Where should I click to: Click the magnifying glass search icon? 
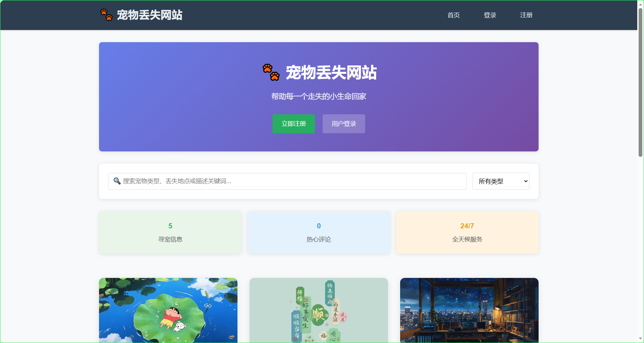117,181
